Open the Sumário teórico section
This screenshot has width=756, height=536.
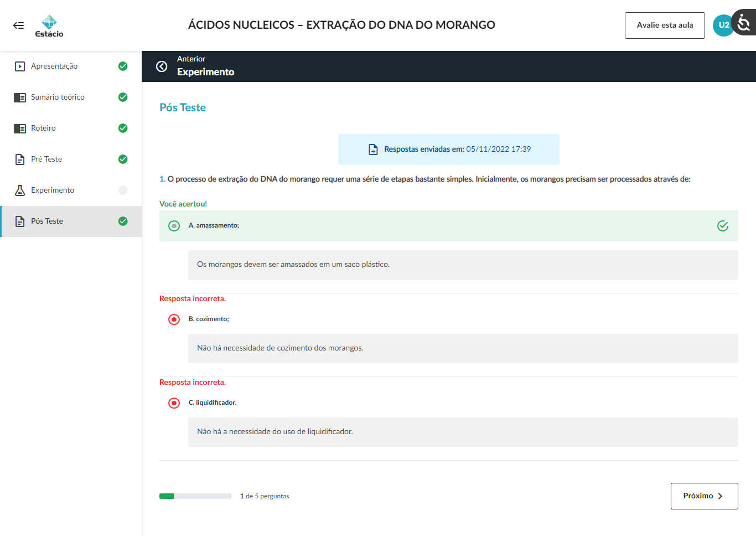pos(71,97)
